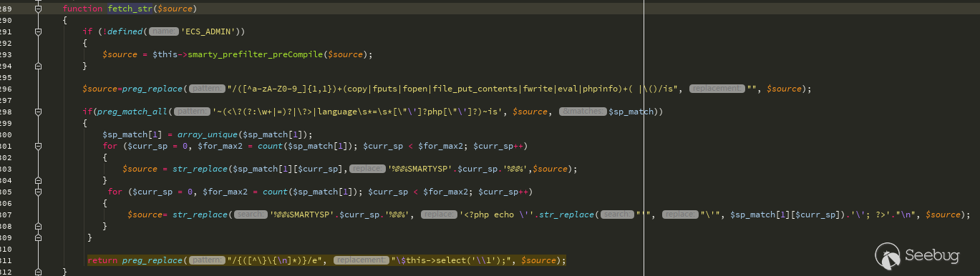Collapse the preg_match_all if block

(39, 112)
